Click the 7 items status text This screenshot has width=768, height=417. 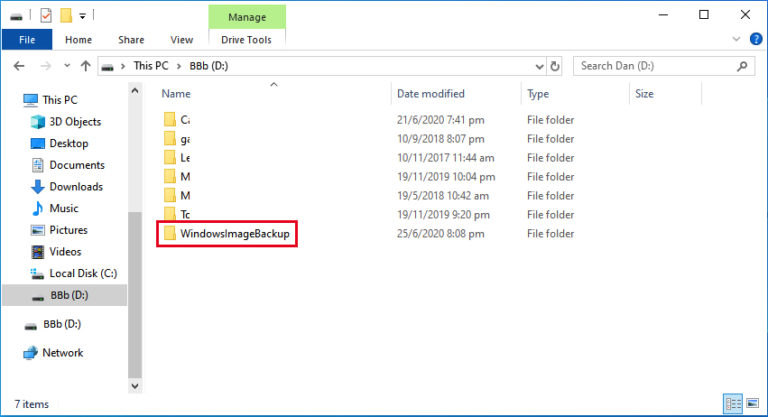(x=32, y=404)
